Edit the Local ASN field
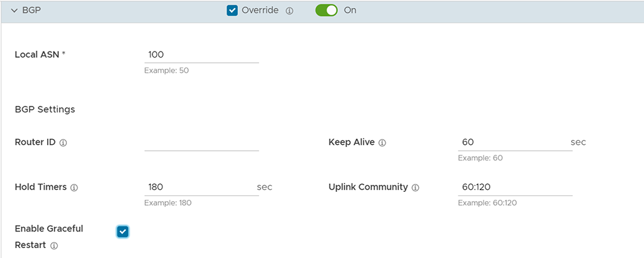 pos(201,54)
